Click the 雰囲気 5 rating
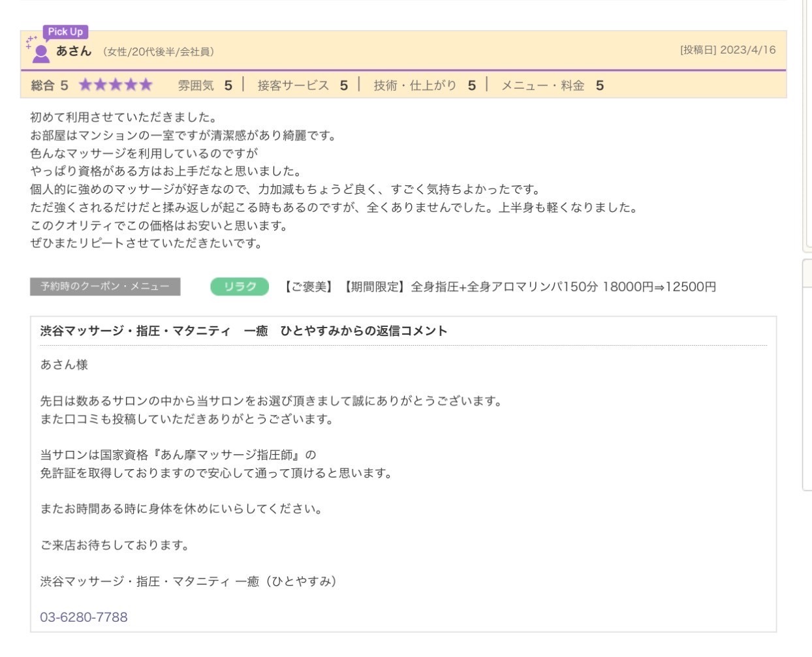Image resolution: width=812 pixels, height=657 pixels. pyautogui.click(x=205, y=85)
